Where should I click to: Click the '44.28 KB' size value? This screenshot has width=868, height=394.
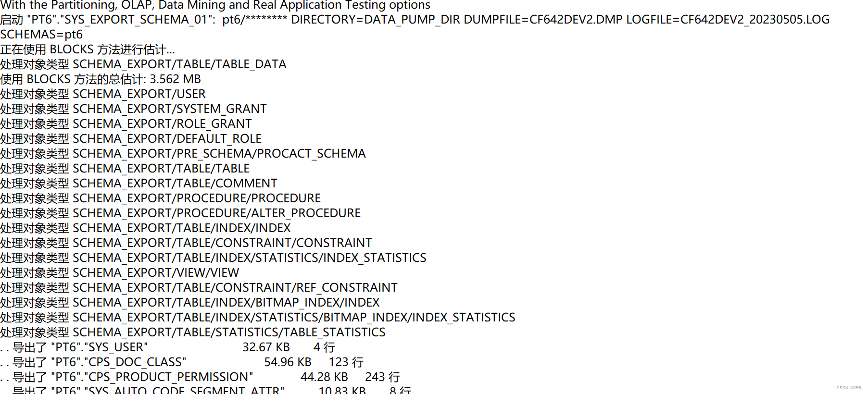coord(324,377)
